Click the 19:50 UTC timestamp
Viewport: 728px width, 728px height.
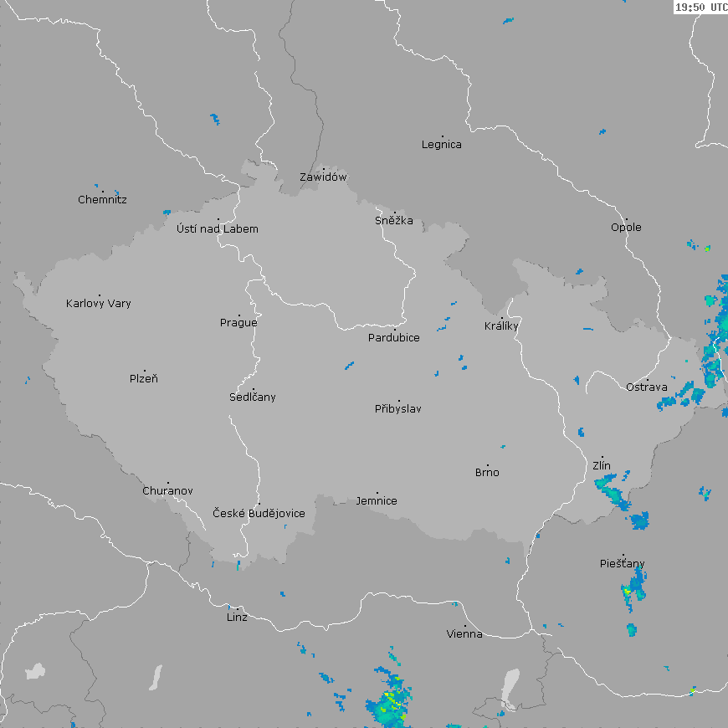click(700, 7)
